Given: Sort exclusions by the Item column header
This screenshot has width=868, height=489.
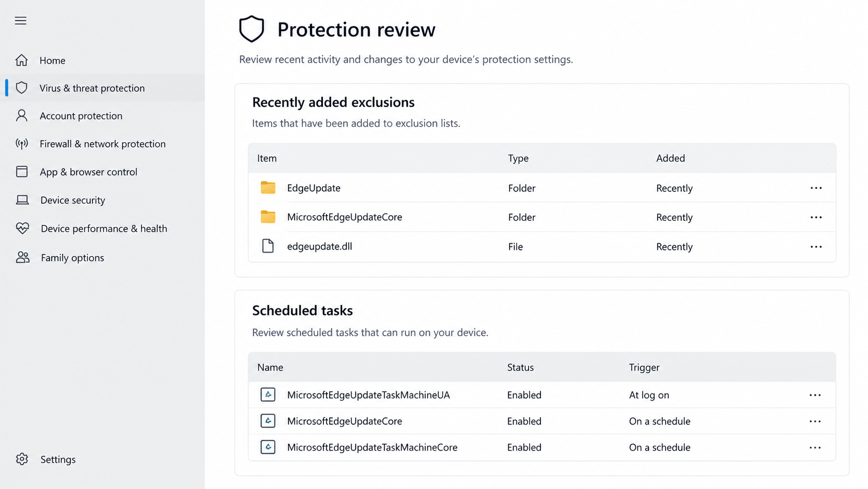Looking at the screenshot, I should coord(267,158).
